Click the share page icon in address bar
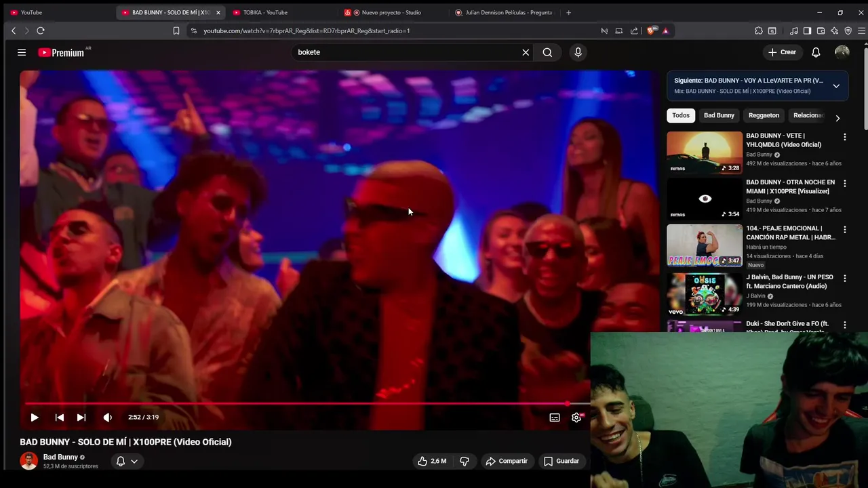The width and height of the screenshot is (868, 488). (x=634, y=30)
